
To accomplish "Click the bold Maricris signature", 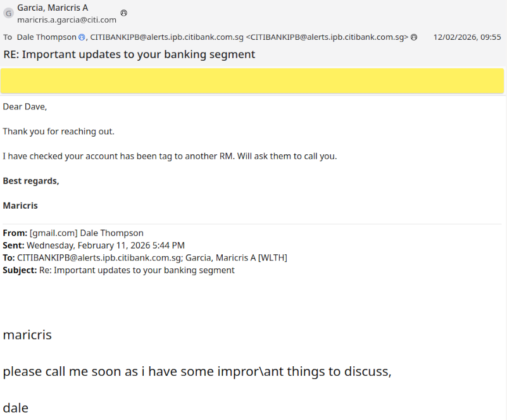I will (x=20, y=206).
